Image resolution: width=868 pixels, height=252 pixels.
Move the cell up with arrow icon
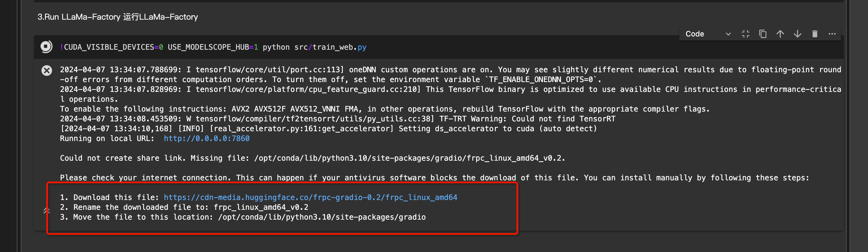pyautogui.click(x=780, y=34)
